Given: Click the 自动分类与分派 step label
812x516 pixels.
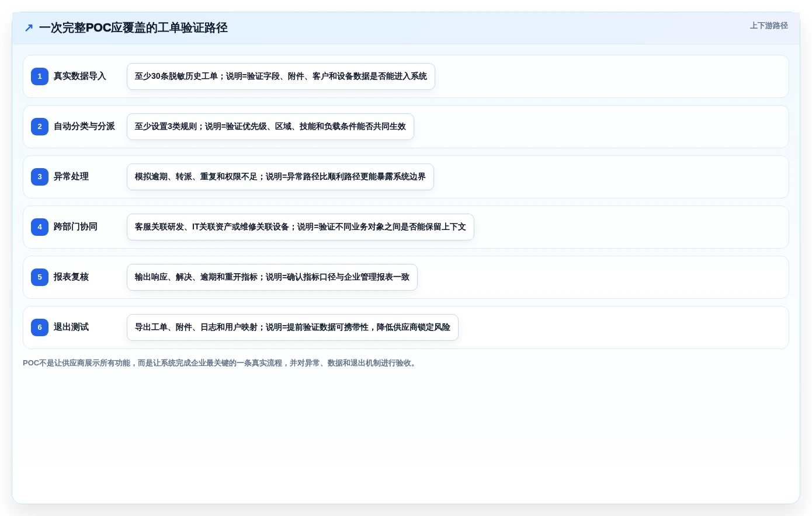Looking at the screenshot, I should pyautogui.click(x=84, y=127).
